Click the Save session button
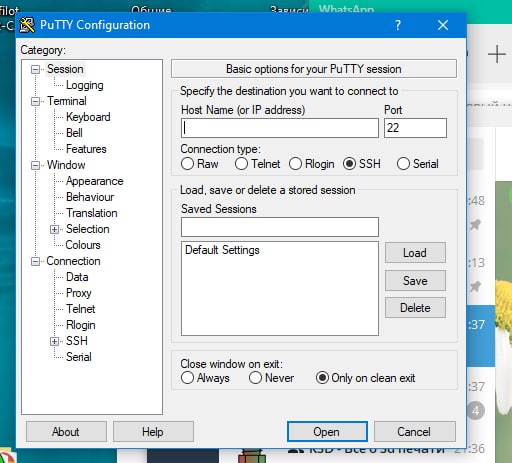The height and width of the screenshot is (463, 512). (x=415, y=280)
